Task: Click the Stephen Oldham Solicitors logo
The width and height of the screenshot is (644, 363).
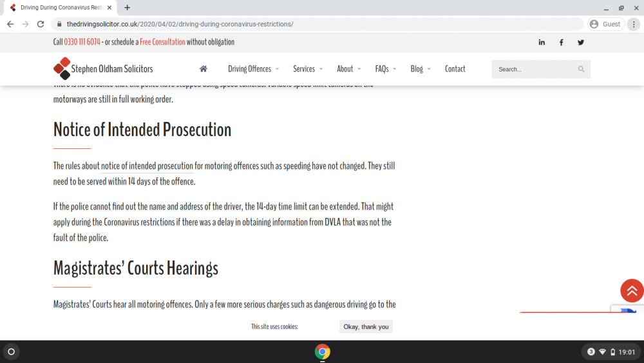Action: [103, 68]
